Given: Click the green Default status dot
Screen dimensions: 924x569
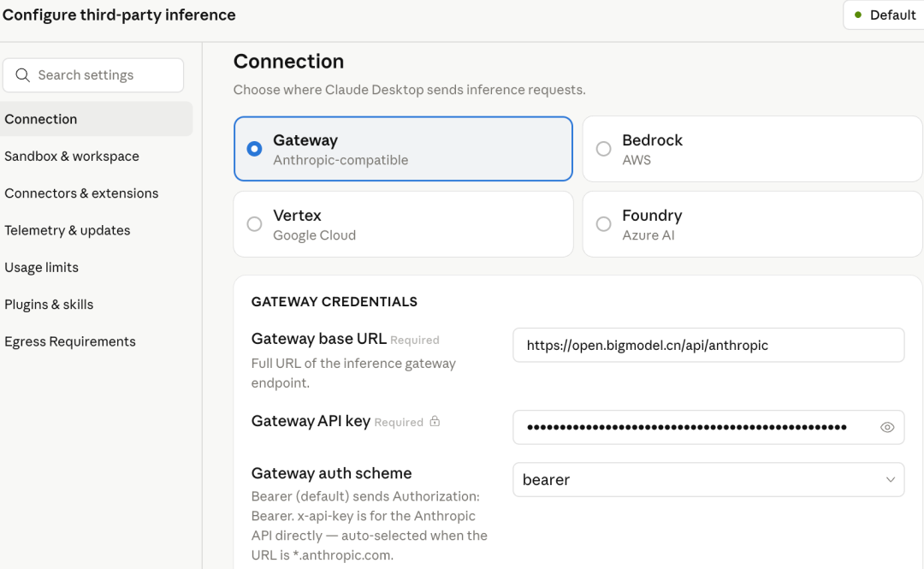Looking at the screenshot, I should 858,15.
